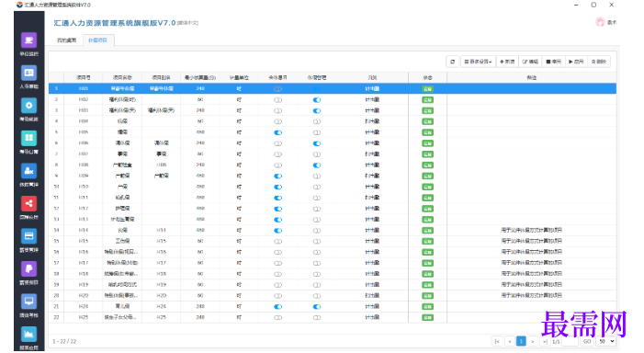
Task: Click the GO button in pagination
Action: click(587, 341)
